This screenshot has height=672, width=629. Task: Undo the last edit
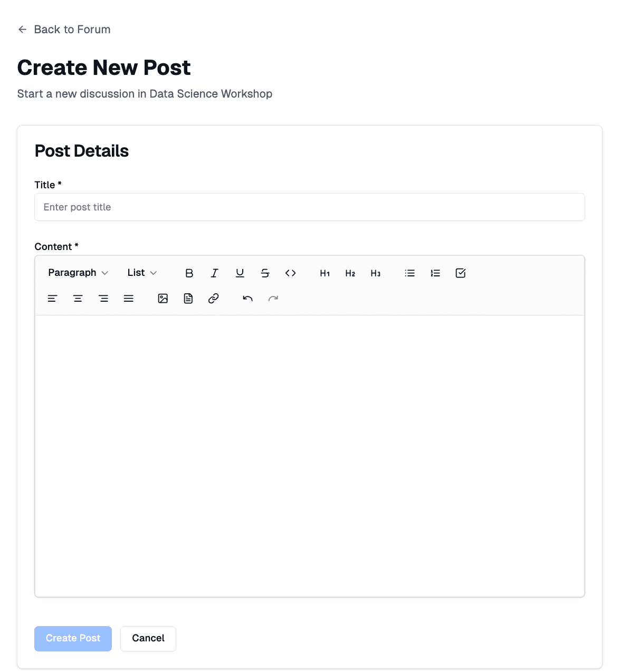coord(247,298)
